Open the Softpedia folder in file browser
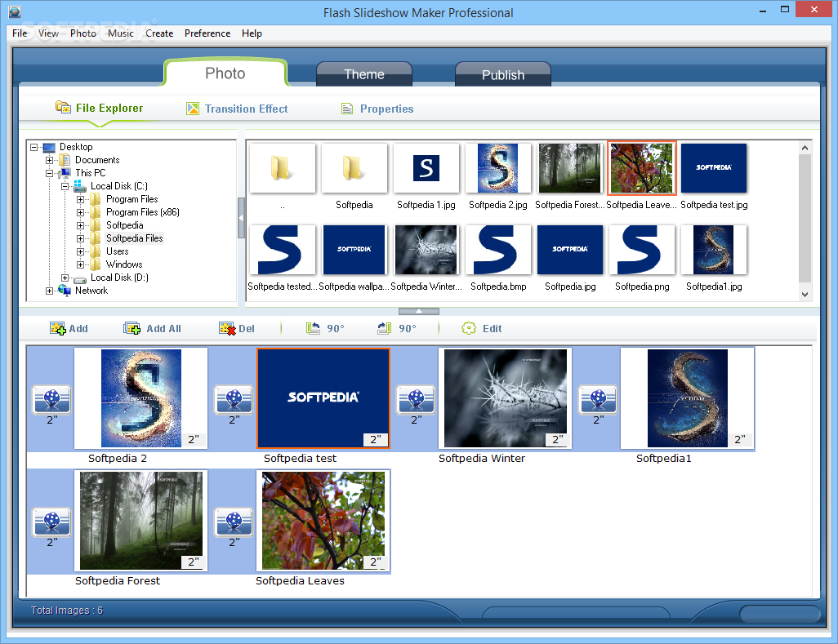The image size is (838, 644). (354, 168)
